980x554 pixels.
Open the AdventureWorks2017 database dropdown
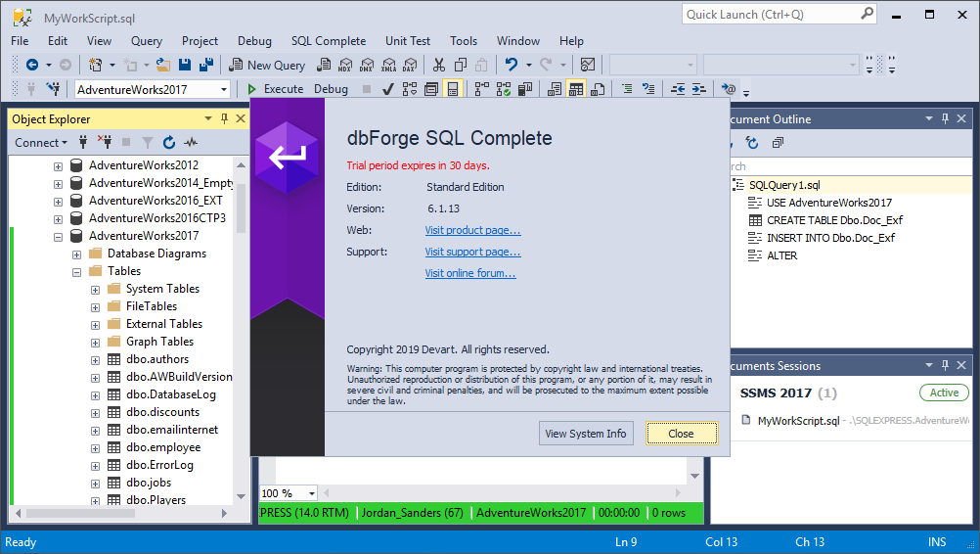coord(223,89)
